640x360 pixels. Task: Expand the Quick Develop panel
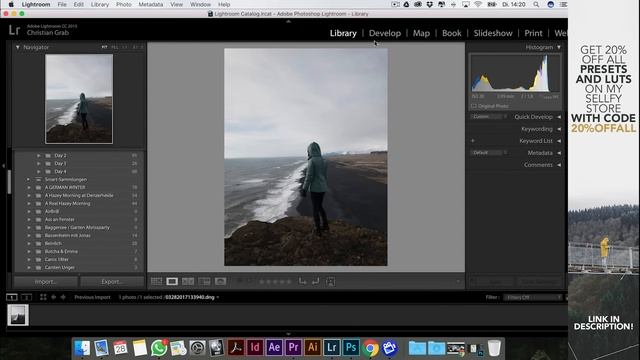(x=559, y=117)
